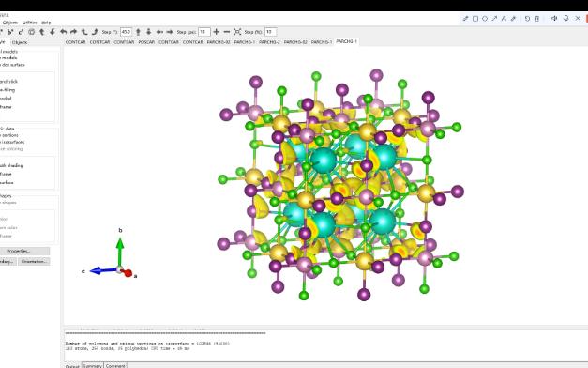Translate the model right with the right arrow
Image resolution: width=588 pixels, height=368 pixels.
170,32
